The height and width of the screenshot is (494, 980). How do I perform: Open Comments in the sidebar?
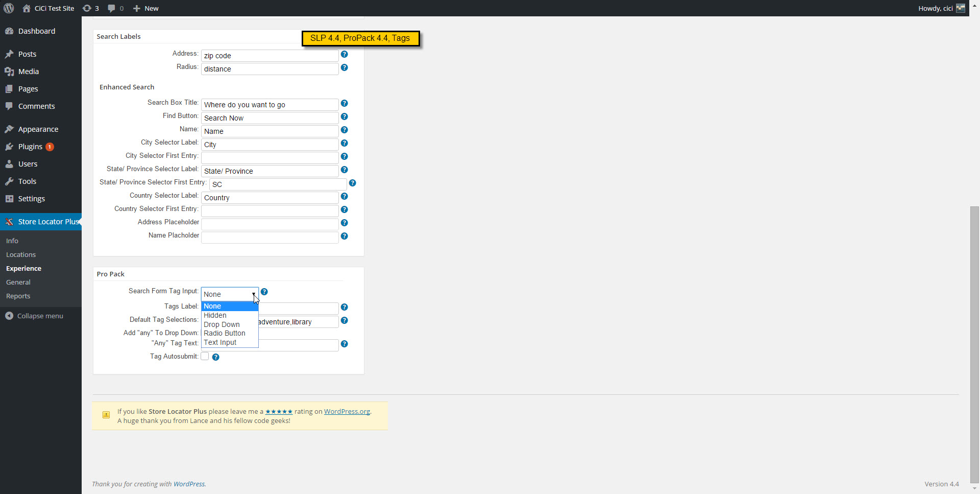click(41, 106)
